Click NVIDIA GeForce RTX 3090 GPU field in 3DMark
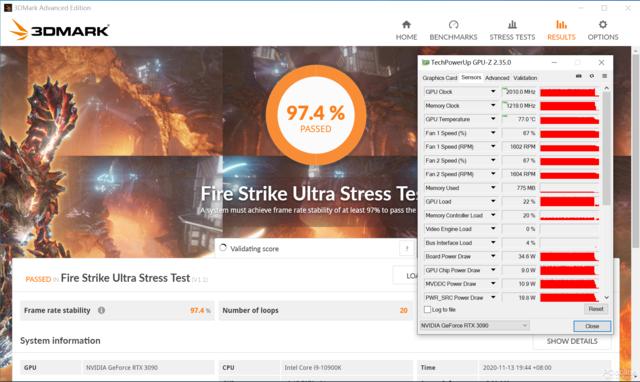 click(x=148, y=367)
